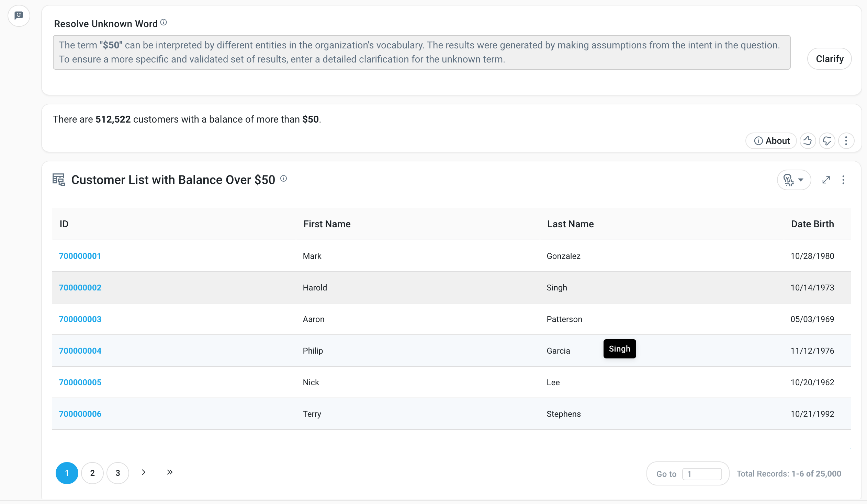
Task: Select pagination page 3
Action: (x=118, y=473)
